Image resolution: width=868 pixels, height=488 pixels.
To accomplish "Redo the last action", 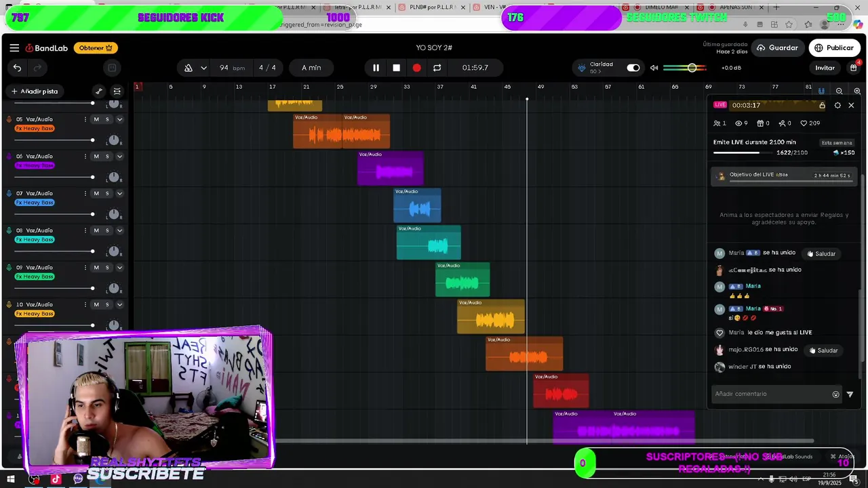I will tap(37, 68).
